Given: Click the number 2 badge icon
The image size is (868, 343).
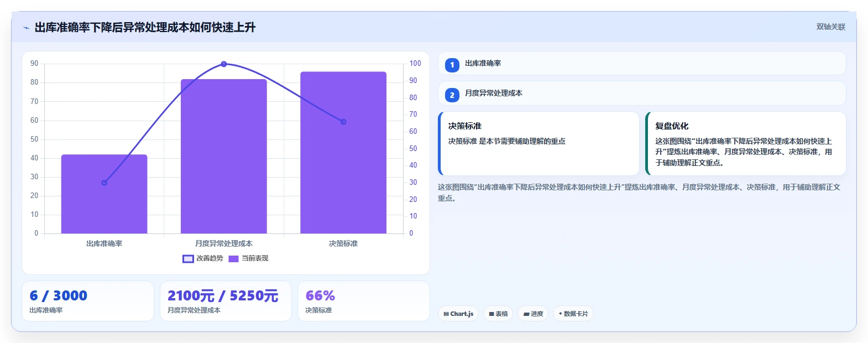Looking at the screenshot, I should coord(452,95).
